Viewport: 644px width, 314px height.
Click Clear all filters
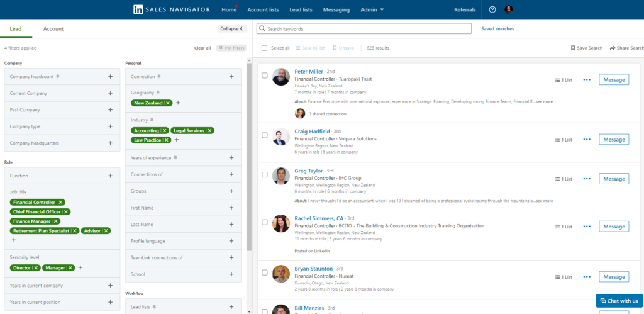[x=203, y=48]
